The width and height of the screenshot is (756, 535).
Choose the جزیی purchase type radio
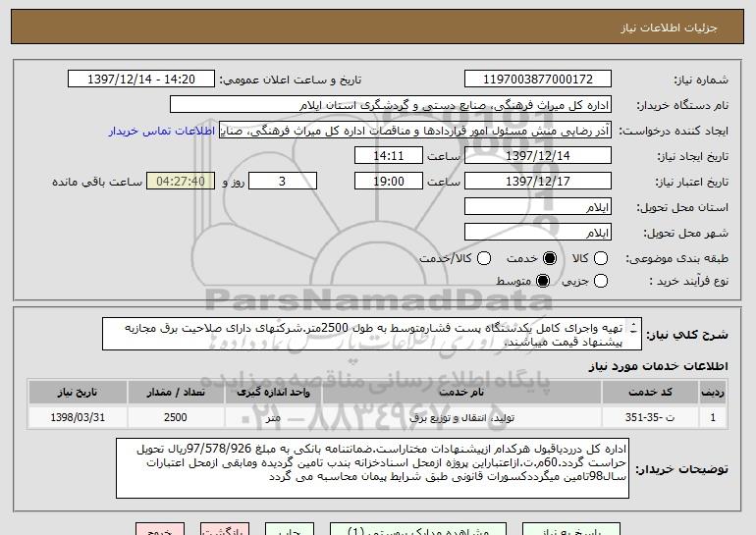(x=601, y=281)
